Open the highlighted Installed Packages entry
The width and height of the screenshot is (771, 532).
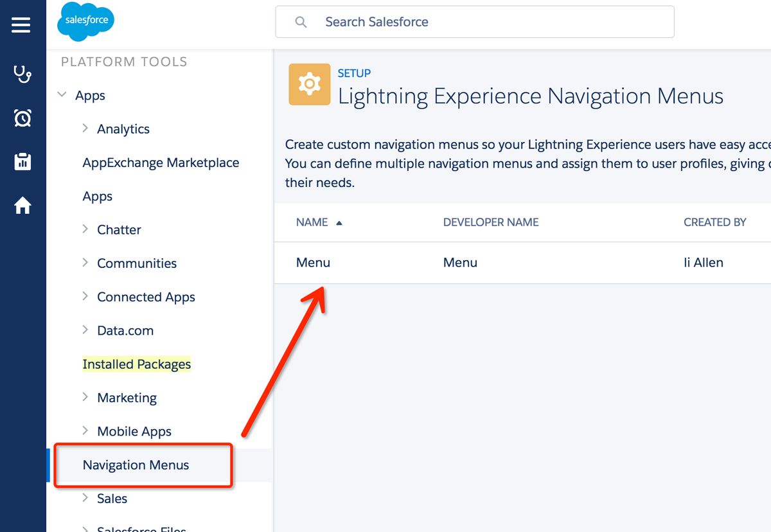pyautogui.click(x=136, y=364)
